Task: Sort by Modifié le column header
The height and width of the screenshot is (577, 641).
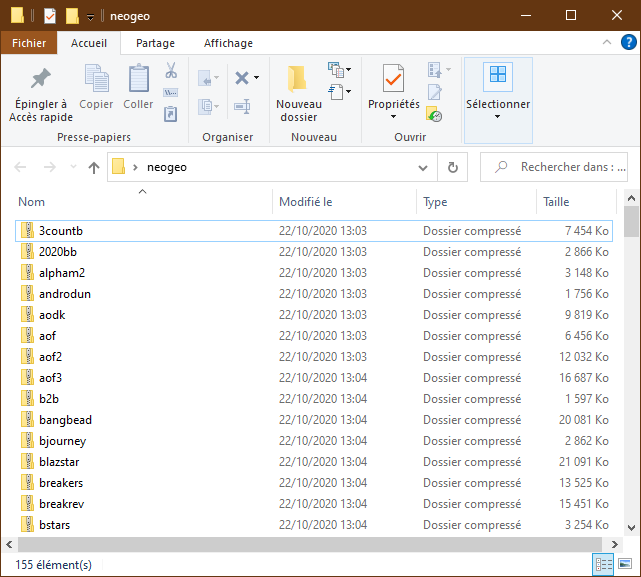Action: click(x=344, y=202)
